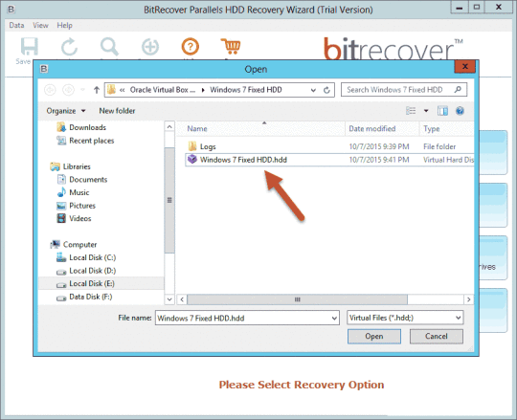Image resolution: width=517 pixels, height=420 pixels.
Task: Open the View menu
Action: [x=40, y=26]
